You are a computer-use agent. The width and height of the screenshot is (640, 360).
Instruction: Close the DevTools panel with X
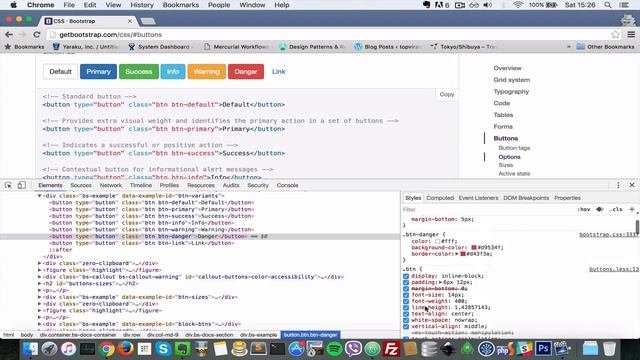632,185
